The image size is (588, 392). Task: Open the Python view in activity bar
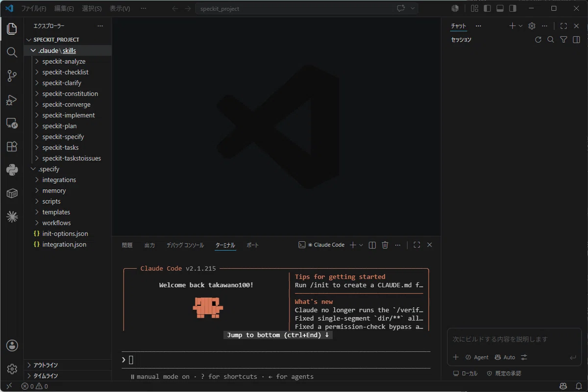pyautogui.click(x=12, y=170)
